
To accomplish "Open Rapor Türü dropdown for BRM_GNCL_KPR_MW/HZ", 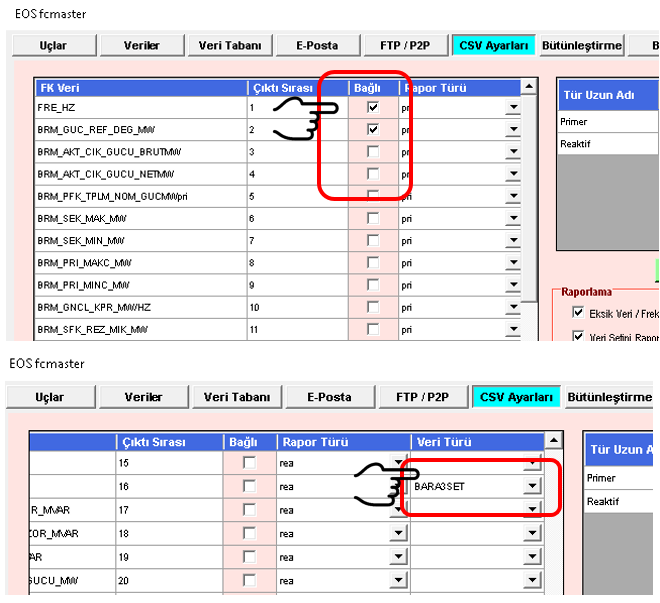I will pyautogui.click(x=513, y=308).
